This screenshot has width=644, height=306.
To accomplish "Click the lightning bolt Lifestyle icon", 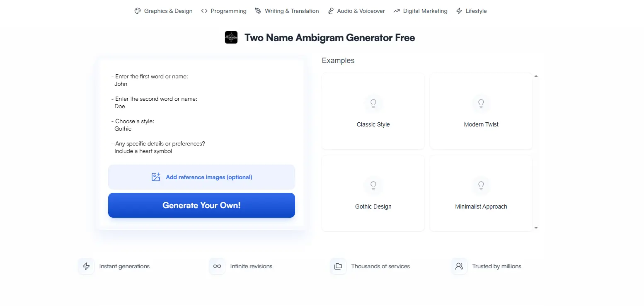I will tap(459, 11).
